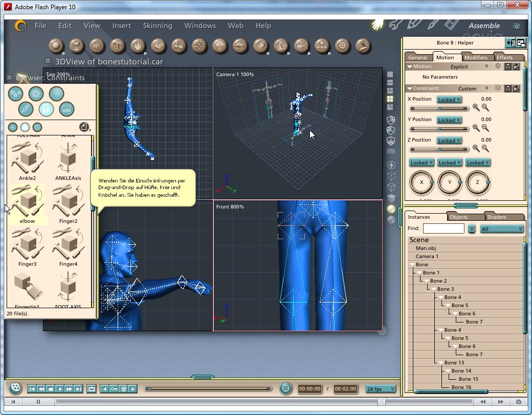Image resolution: width=532 pixels, height=415 pixels.
Task: Open the Model room wrench icon
Action: point(395,25)
